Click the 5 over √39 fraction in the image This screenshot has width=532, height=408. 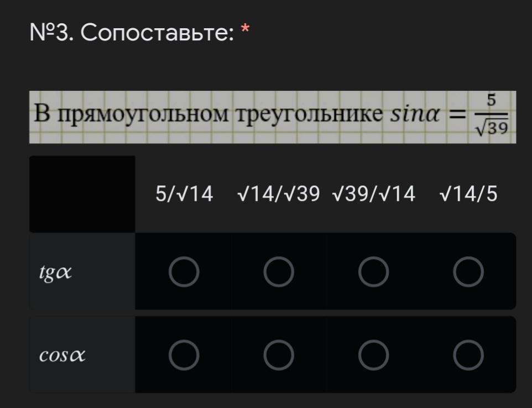pos(491,116)
